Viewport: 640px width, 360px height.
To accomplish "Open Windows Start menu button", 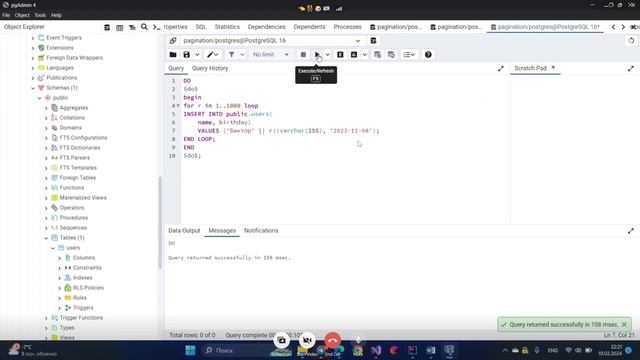I will [x=190, y=350].
